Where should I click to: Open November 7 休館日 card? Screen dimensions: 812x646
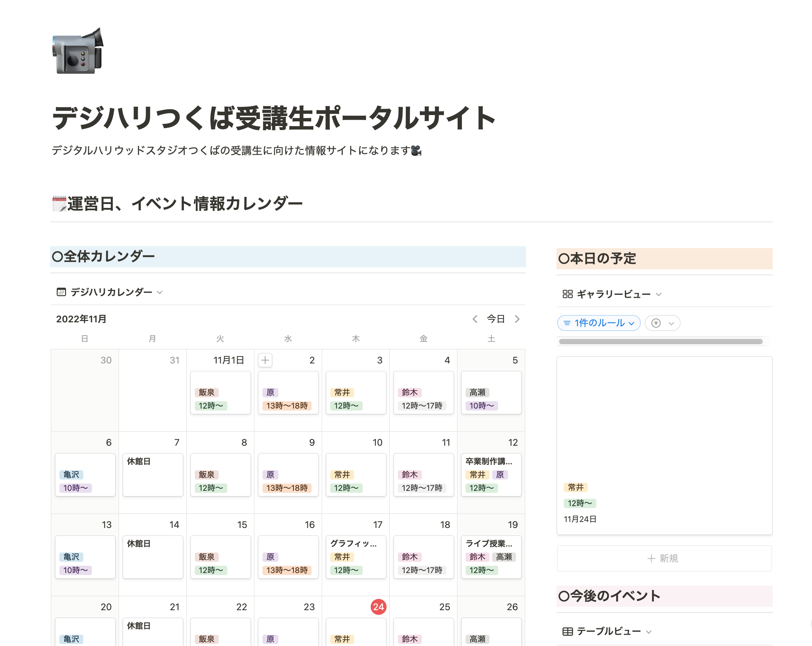(153, 475)
